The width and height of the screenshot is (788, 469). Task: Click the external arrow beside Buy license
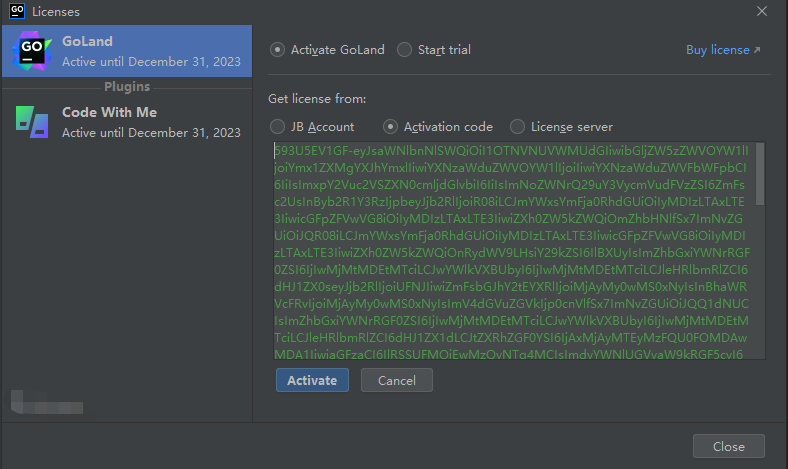[x=757, y=50]
